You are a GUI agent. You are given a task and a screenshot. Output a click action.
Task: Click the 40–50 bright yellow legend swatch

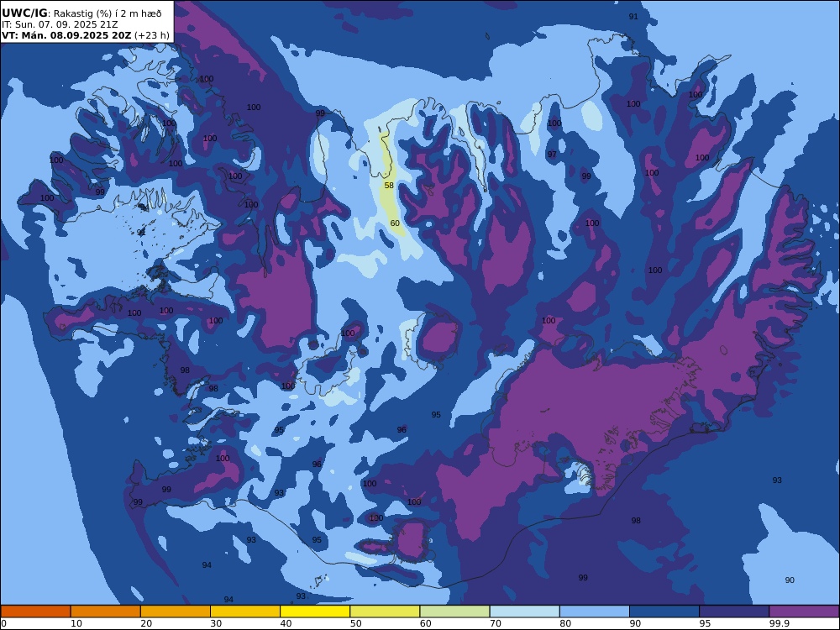[x=315, y=612]
